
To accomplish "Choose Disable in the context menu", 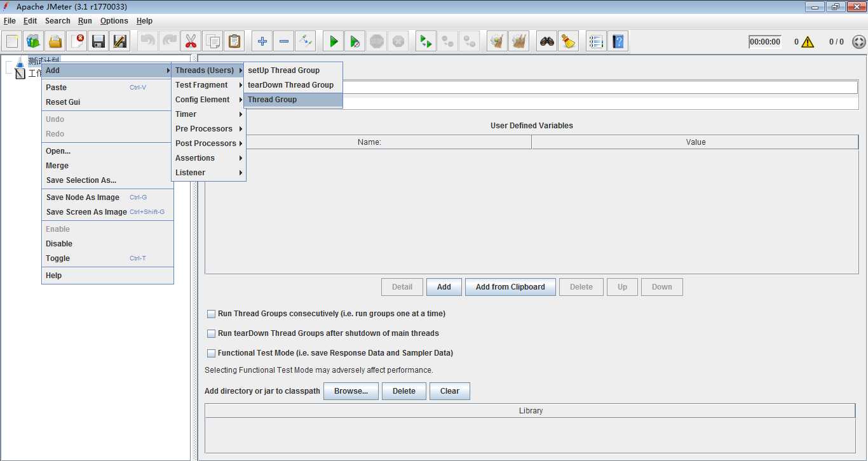I will pyautogui.click(x=107, y=244).
